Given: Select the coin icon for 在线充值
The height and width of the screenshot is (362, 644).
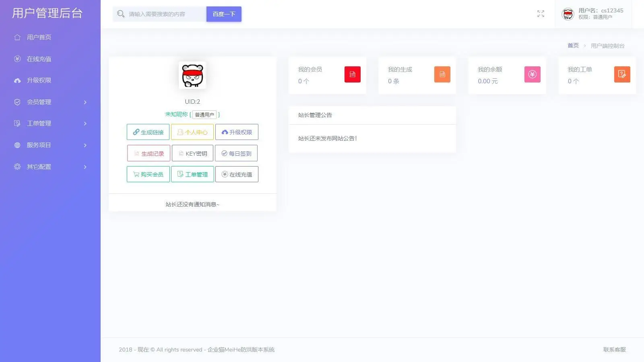Looking at the screenshot, I should [x=17, y=59].
